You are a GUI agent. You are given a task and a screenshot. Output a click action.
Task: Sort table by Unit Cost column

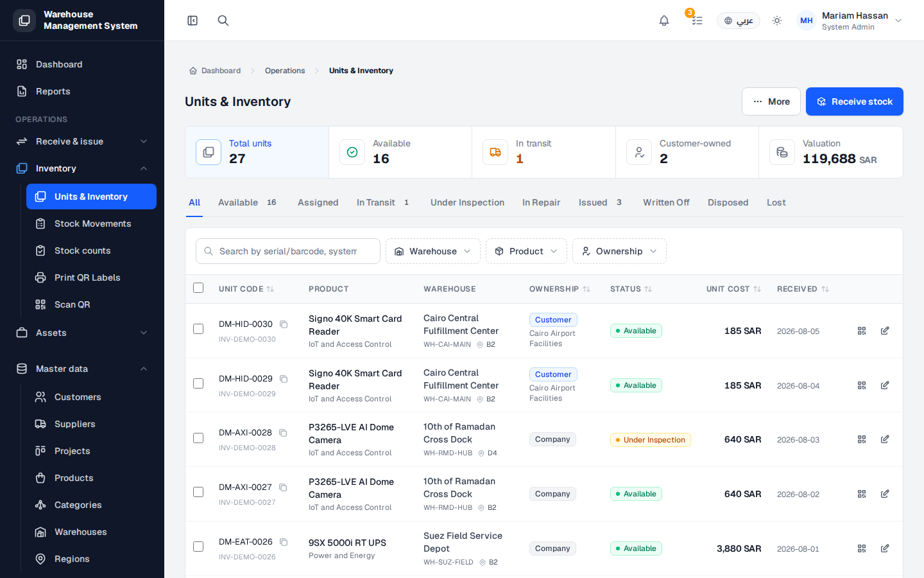pos(733,289)
